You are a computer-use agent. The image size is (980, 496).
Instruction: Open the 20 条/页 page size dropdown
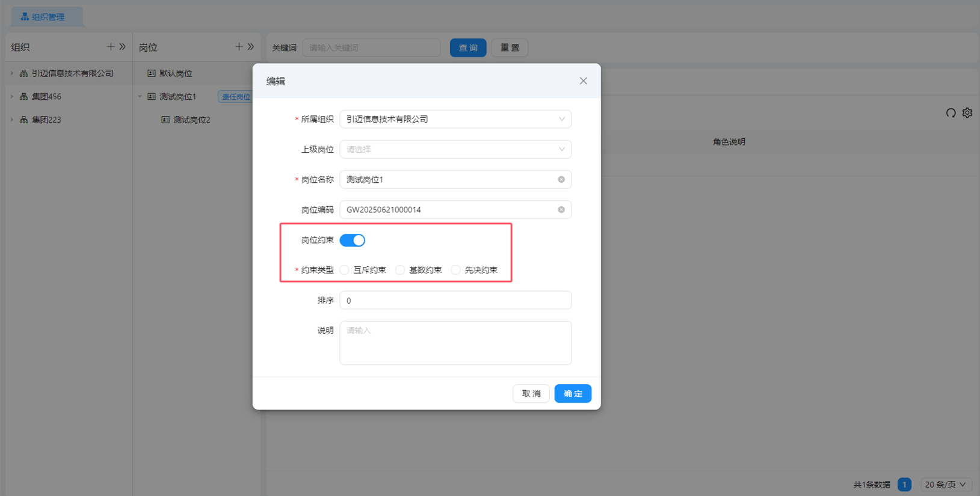tap(946, 485)
